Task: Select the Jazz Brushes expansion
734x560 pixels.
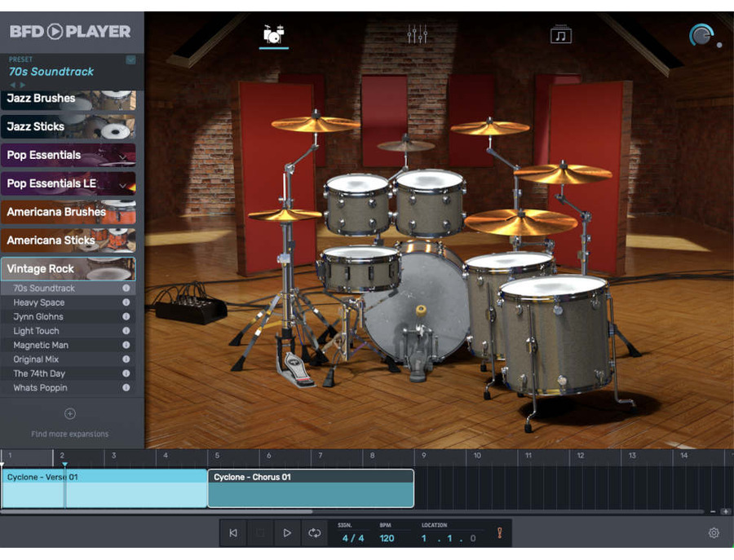Action: [x=69, y=99]
